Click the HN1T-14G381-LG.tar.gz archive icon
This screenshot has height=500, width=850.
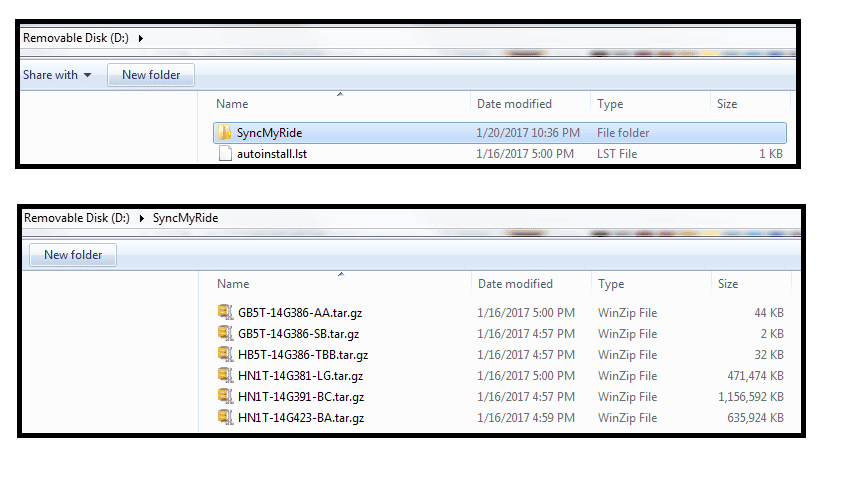(226, 375)
